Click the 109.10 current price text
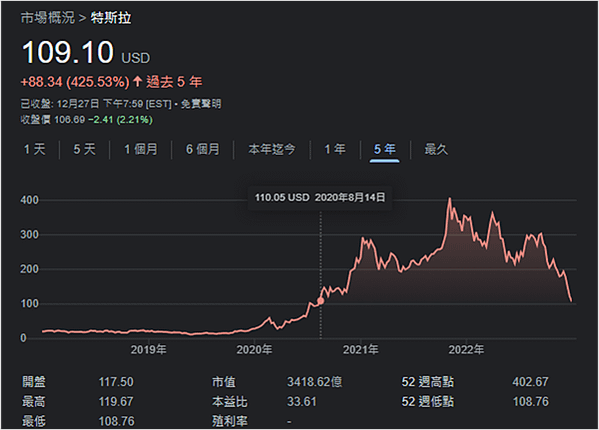This screenshot has height=430, width=599. pyautogui.click(x=68, y=52)
